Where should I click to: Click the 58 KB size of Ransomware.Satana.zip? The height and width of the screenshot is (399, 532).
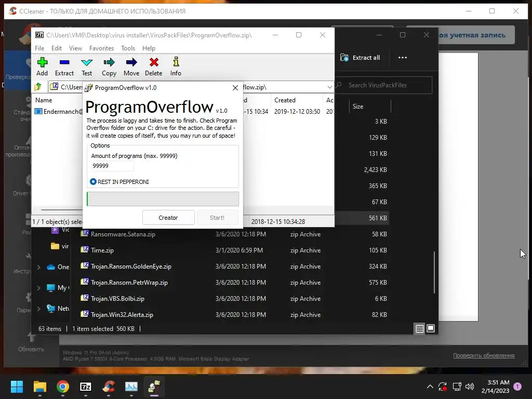coord(379,234)
